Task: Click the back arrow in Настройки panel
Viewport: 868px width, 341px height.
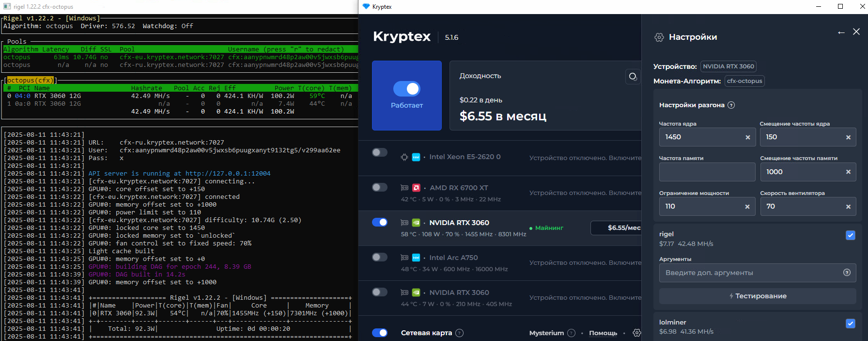Action: (841, 32)
